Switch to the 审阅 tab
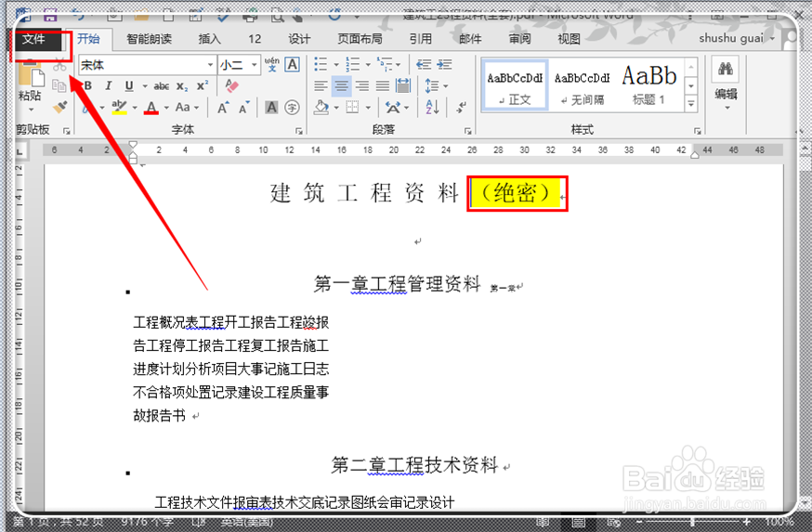This screenshot has height=532, width=812. click(x=519, y=39)
